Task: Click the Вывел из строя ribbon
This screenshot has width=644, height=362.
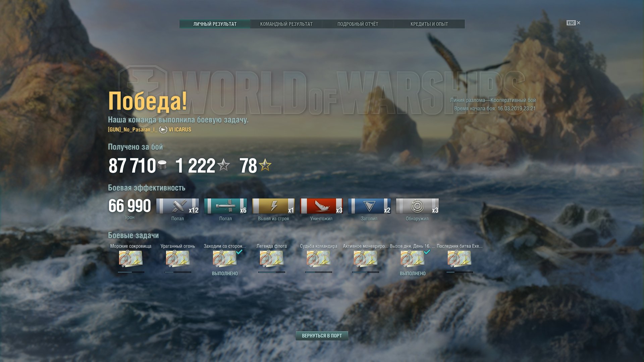Action: pos(273,206)
